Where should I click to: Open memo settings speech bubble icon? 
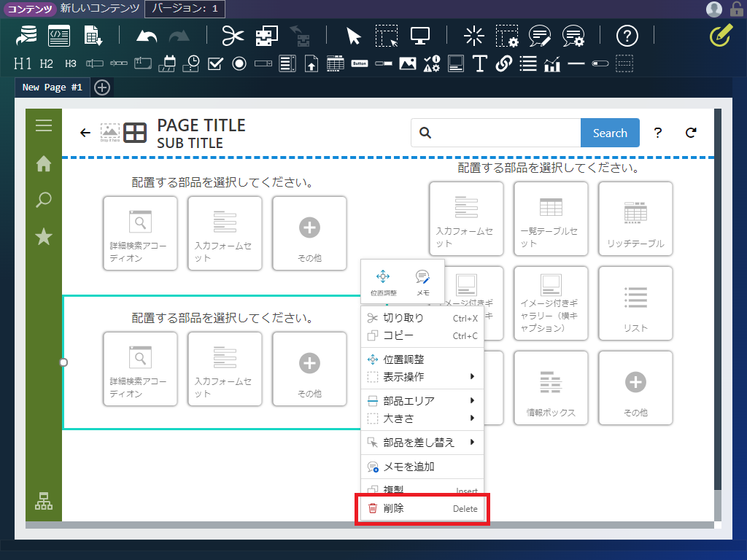[573, 36]
